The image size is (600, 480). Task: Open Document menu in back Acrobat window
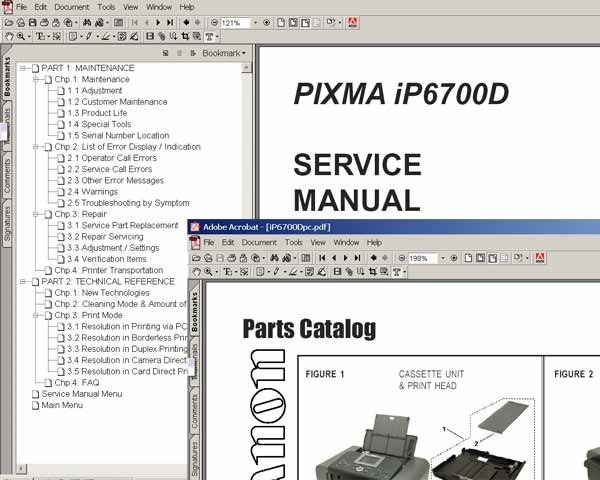(72, 7)
